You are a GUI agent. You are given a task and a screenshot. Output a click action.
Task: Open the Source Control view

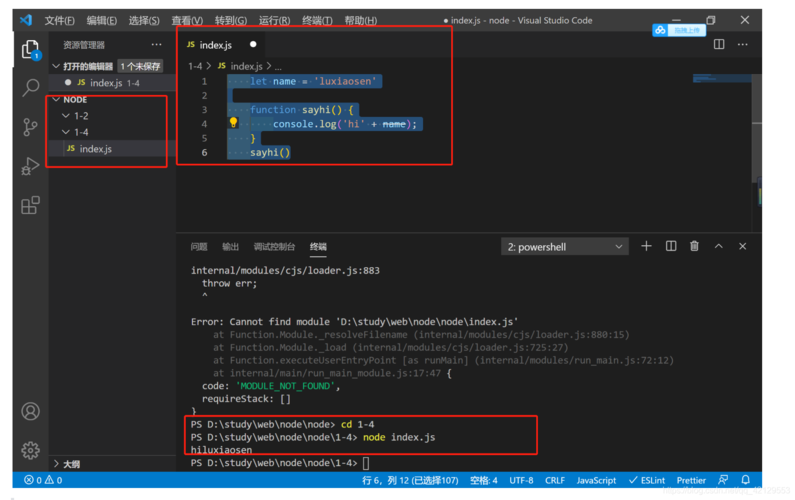point(30,127)
